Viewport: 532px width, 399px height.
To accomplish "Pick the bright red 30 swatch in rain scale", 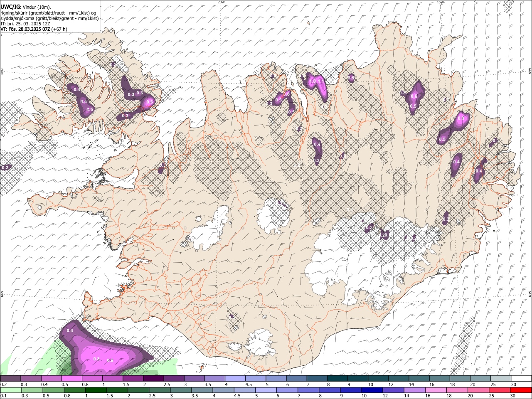I will (520, 390).
